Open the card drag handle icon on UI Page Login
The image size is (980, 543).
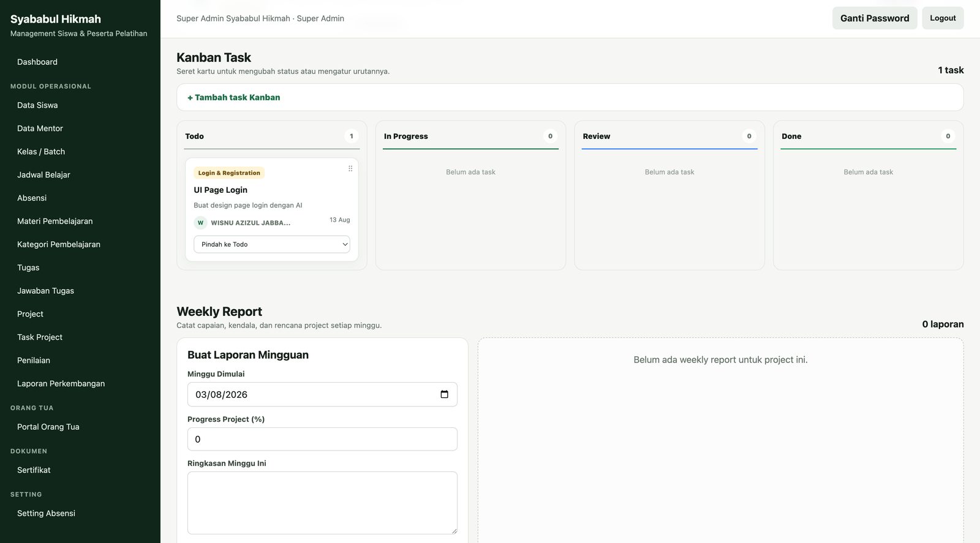(x=350, y=168)
